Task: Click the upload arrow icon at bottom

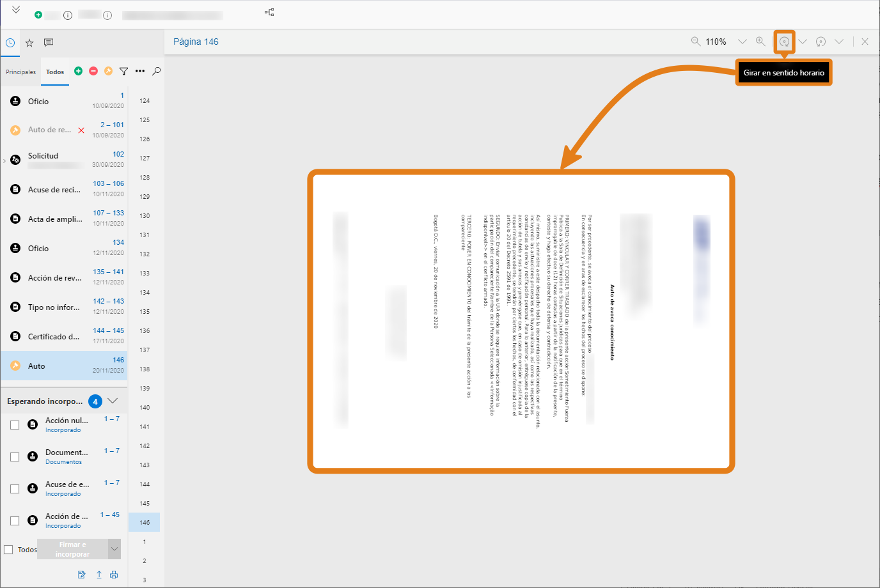Action: (x=99, y=575)
